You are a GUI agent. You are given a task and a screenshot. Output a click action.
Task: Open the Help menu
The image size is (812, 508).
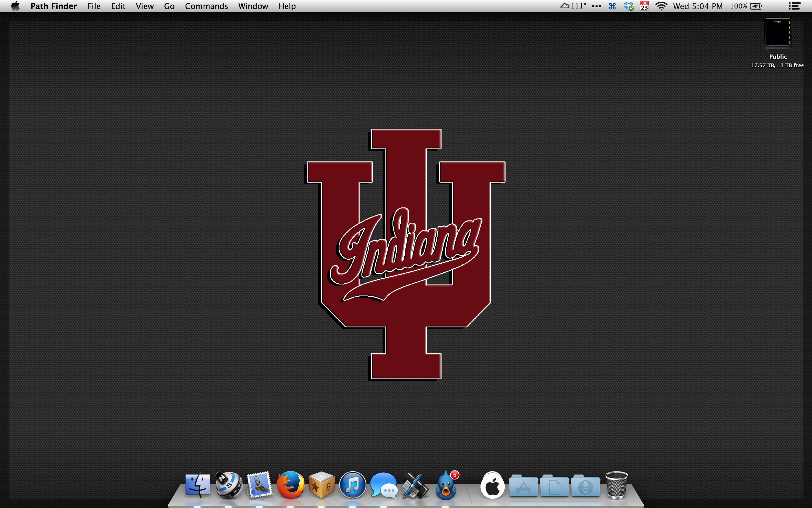pos(287,6)
